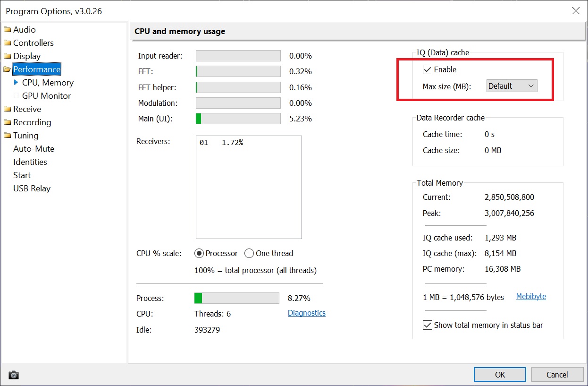588x386 pixels.
Task: Select receiver 01 in Receivers list
Action: tap(221, 143)
